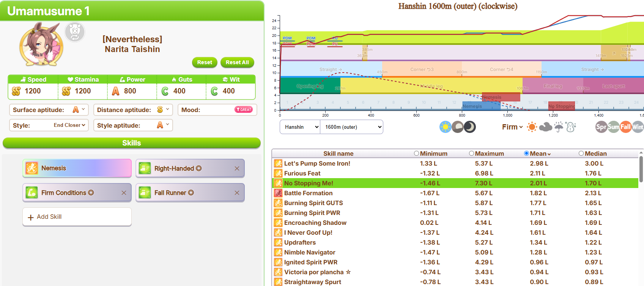Click the Stamina value field
Image resolution: width=644 pixels, height=286 pixels.
(x=83, y=91)
